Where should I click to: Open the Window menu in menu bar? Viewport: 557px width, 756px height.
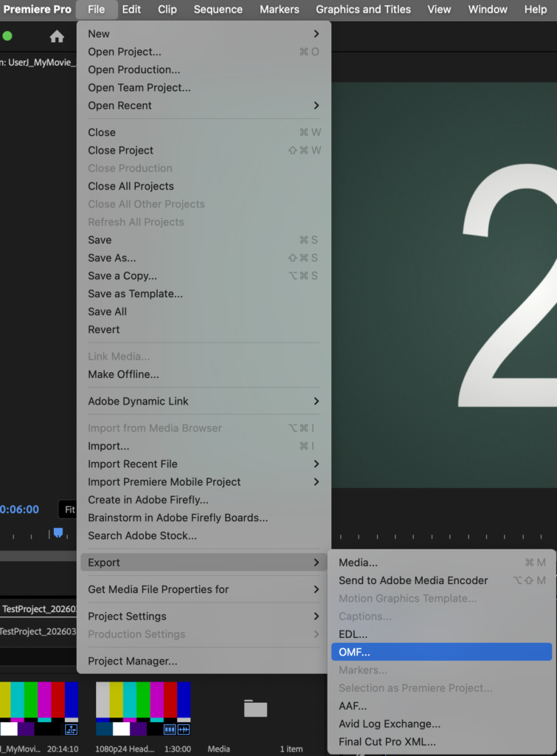pyautogui.click(x=488, y=10)
